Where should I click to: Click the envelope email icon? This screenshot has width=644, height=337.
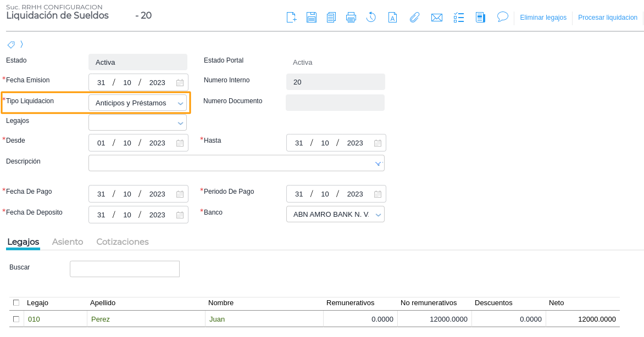(x=437, y=18)
